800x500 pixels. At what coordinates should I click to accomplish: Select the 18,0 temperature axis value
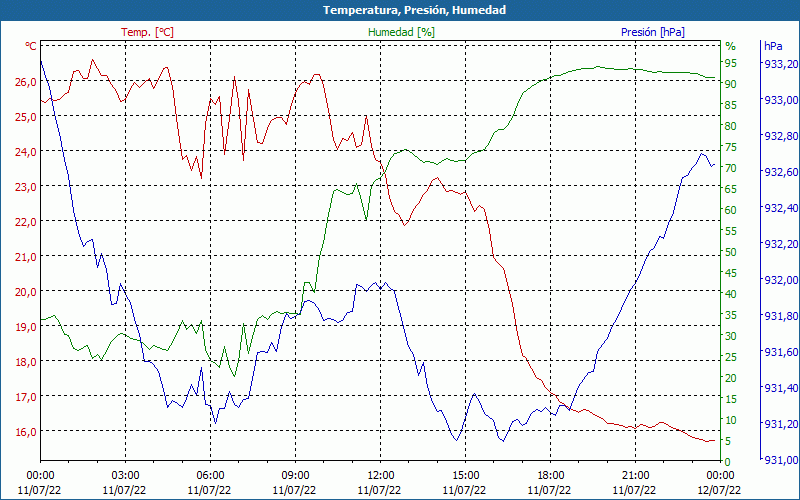pyautogui.click(x=26, y=362)
